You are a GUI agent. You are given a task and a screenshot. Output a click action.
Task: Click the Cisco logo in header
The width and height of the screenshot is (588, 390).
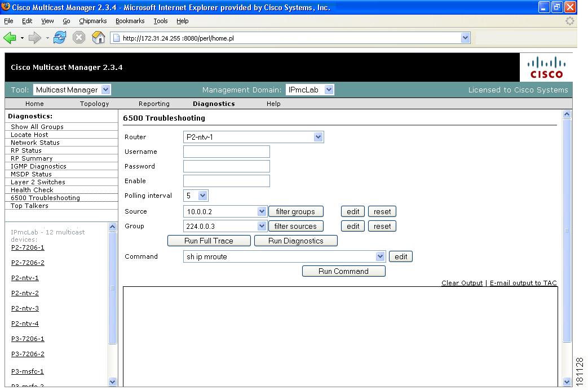pos(546,68)
